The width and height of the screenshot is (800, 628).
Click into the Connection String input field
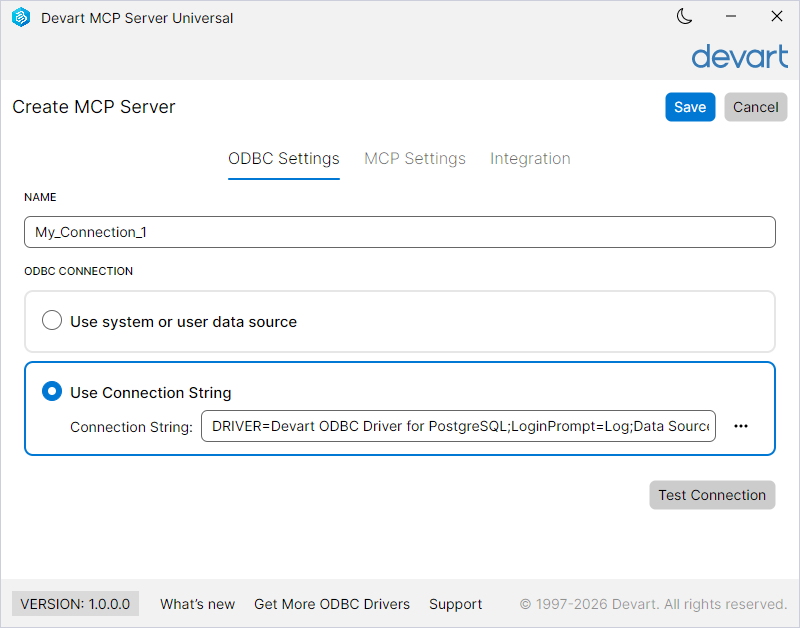click(x=458, y=426)
